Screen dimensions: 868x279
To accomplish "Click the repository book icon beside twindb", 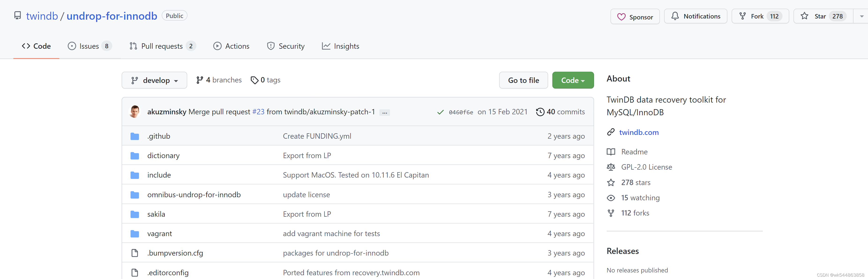I will 18,16.
